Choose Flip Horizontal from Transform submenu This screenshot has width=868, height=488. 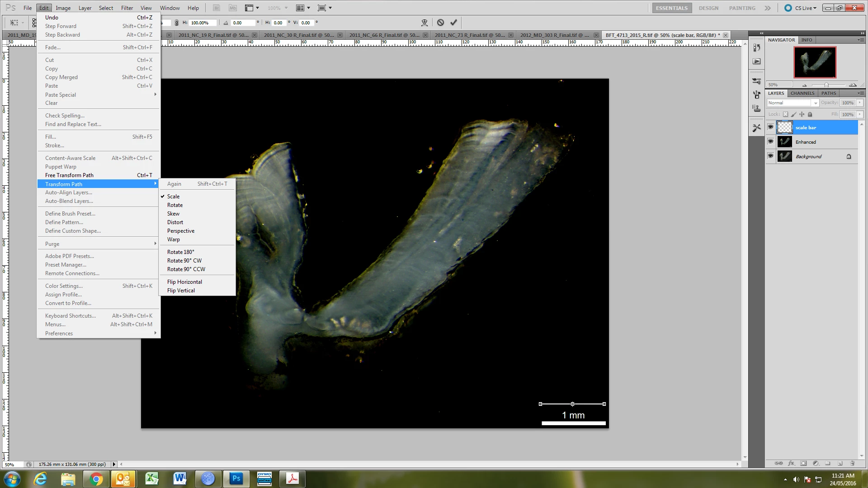tap(184, 282)
